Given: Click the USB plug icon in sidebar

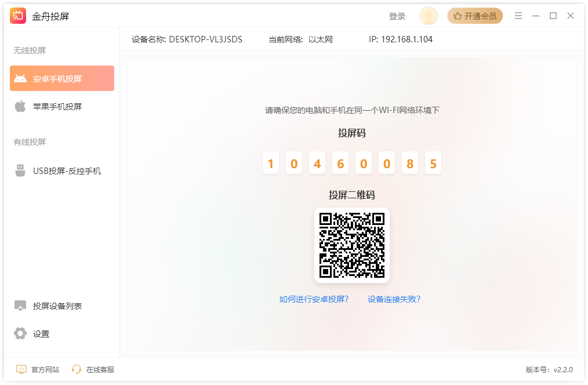Looking at the screenshot, I should point(20,171).
